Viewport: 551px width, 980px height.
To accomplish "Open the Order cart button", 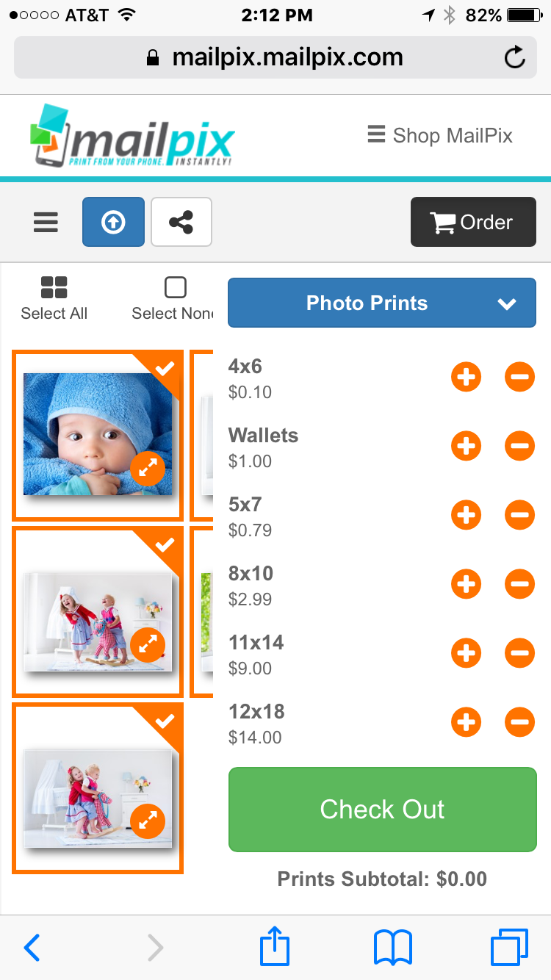I will 473,222.
